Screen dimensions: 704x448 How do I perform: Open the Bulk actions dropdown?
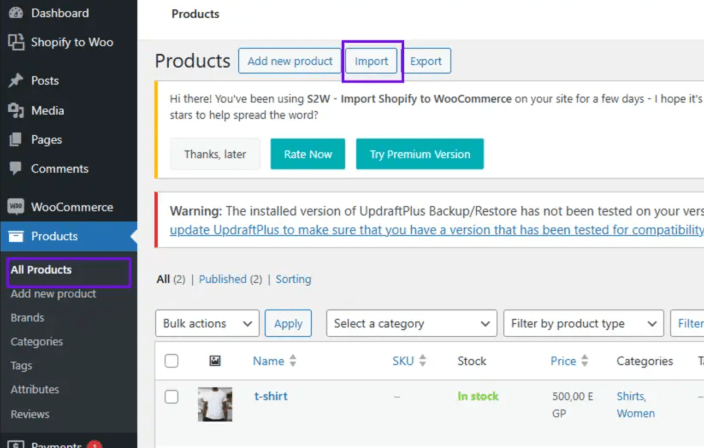click(207, 323)
